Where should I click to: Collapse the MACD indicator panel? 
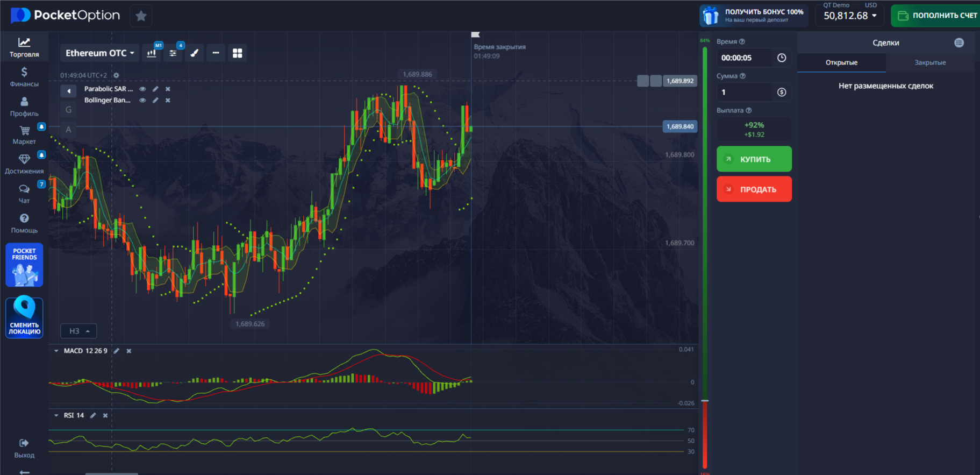click(56, 351)
